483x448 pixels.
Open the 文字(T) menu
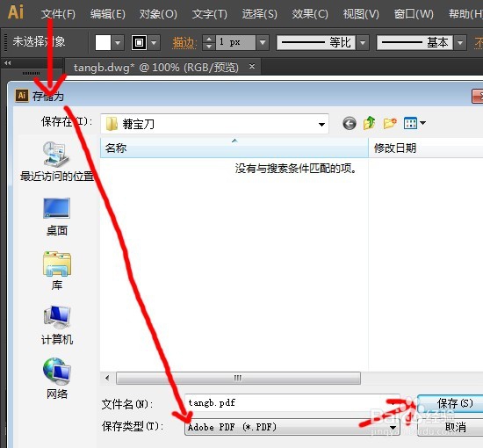pyautogui.click(x=210, y=13)
